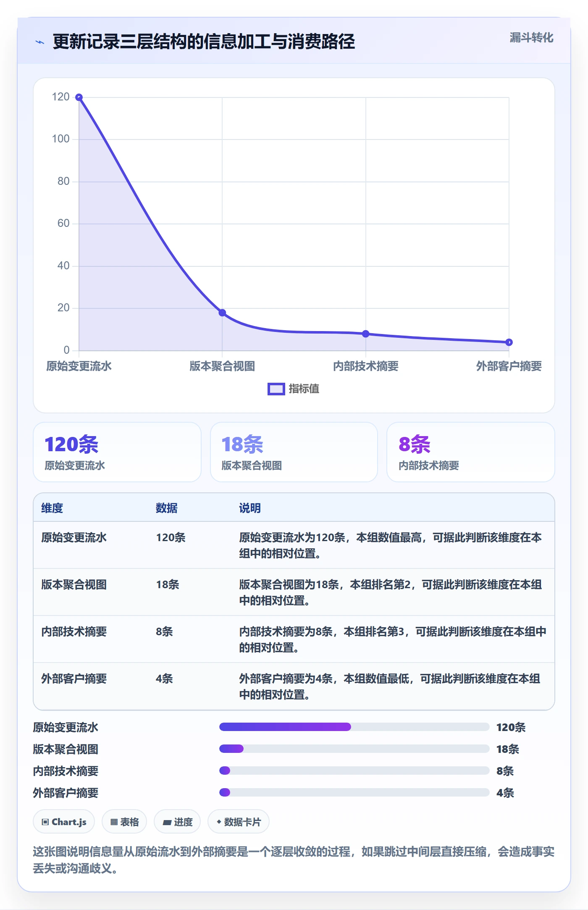Viewport: 588px width, 910px height.
Task: Click the 进度 tag chip
Action: click(177, 822)
